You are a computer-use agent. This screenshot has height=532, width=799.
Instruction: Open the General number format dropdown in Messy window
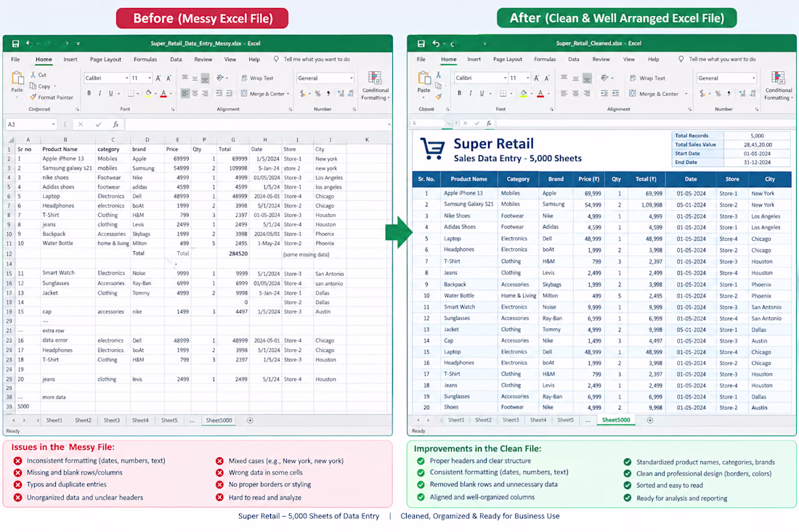(352, 78)
